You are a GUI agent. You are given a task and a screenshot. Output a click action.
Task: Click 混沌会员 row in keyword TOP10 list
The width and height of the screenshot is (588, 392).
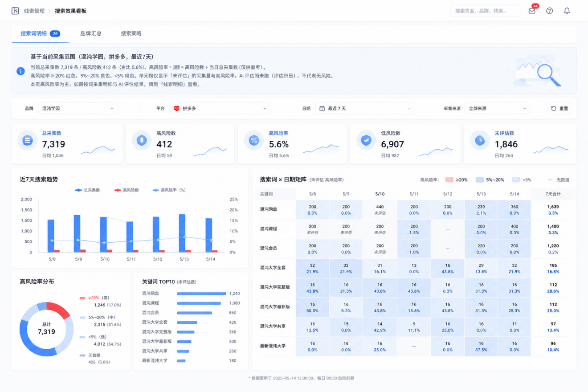tap(189, 313)
